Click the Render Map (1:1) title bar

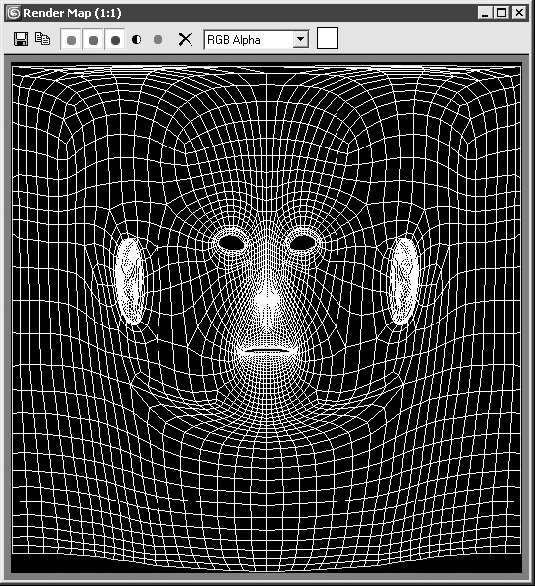(72, 13)
